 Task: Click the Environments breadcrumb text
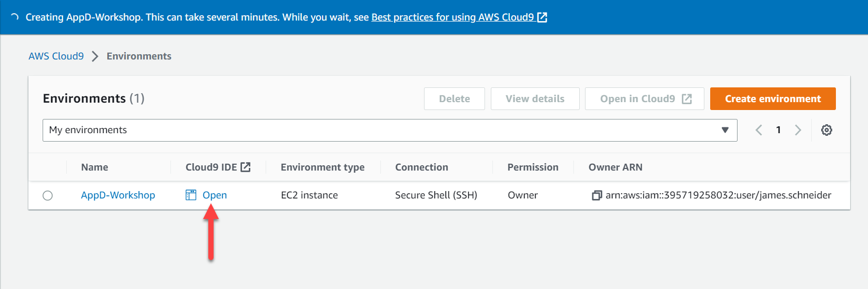139,56
